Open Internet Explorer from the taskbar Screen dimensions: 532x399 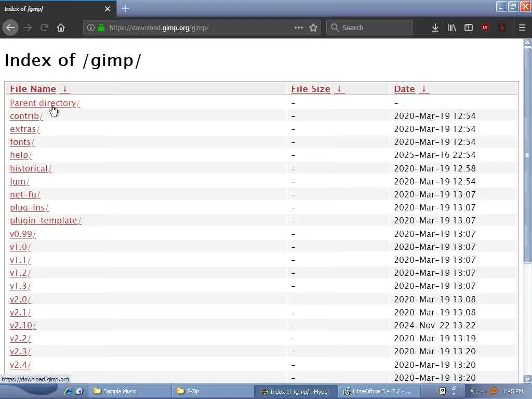coord(68,391)
